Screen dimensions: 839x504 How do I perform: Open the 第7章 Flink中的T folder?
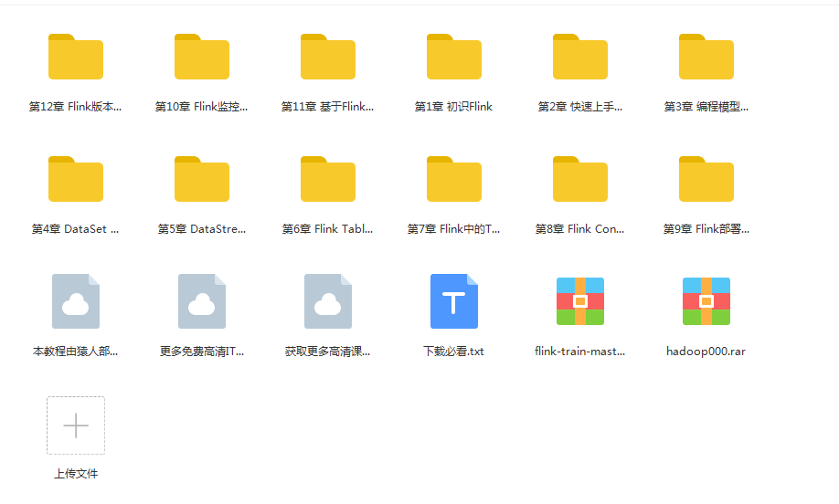coord(454,180)
